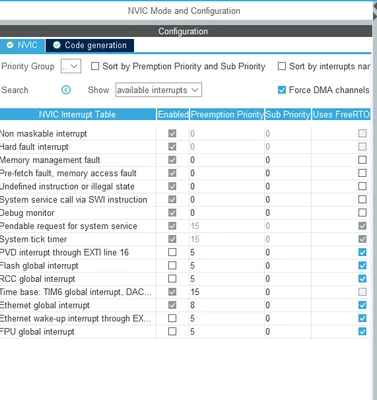Select FPU global interrupt row name
The image size is (377, 400).
pos(37,332)
